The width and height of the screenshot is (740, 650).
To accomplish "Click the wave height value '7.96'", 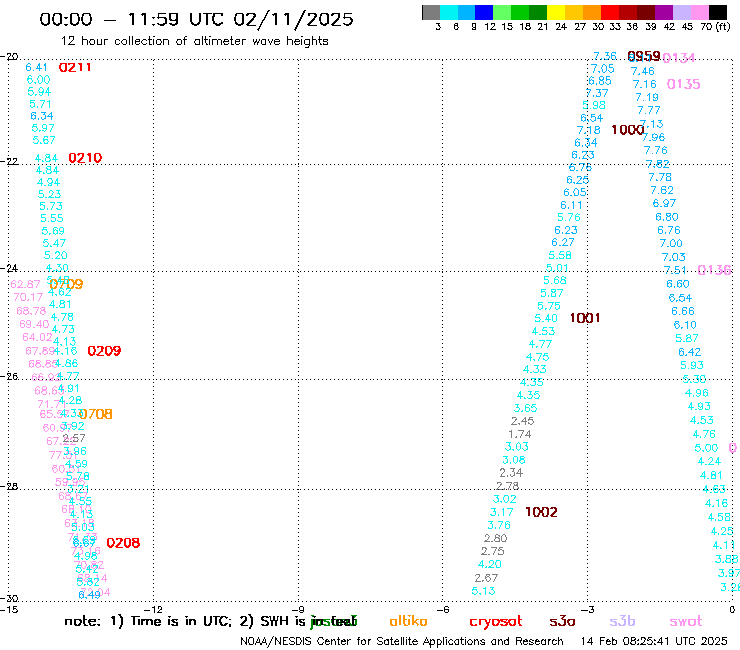I will coord(653,137).
